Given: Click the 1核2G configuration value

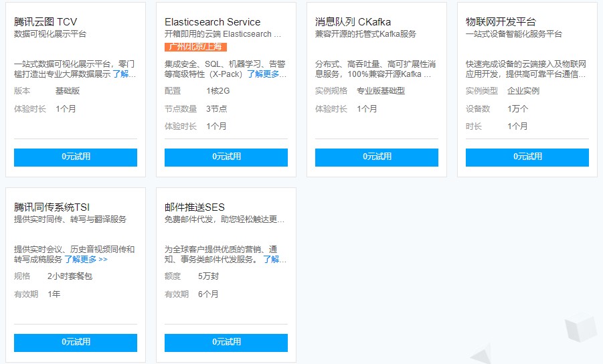Looking at the screenshot, I should (218, 91).
